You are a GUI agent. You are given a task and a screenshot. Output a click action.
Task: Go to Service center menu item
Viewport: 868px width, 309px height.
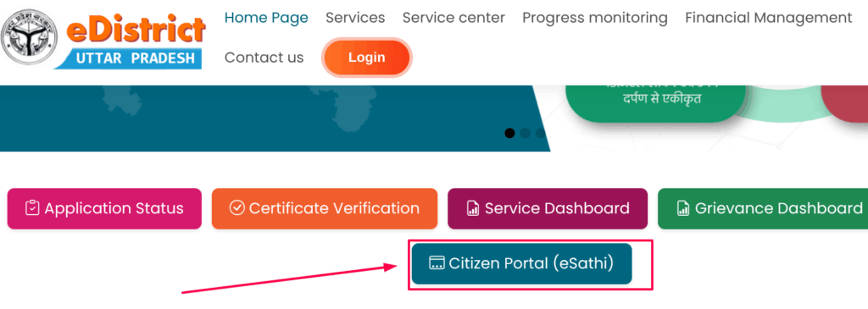454,18
